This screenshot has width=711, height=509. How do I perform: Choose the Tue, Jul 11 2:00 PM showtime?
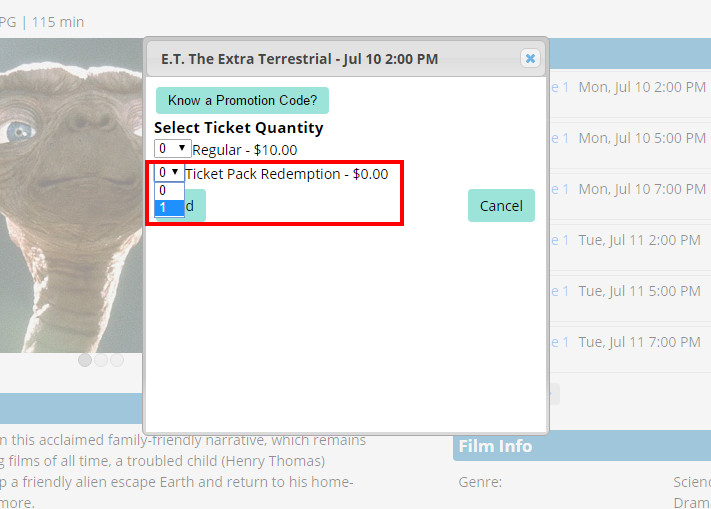tap(640, 240)
